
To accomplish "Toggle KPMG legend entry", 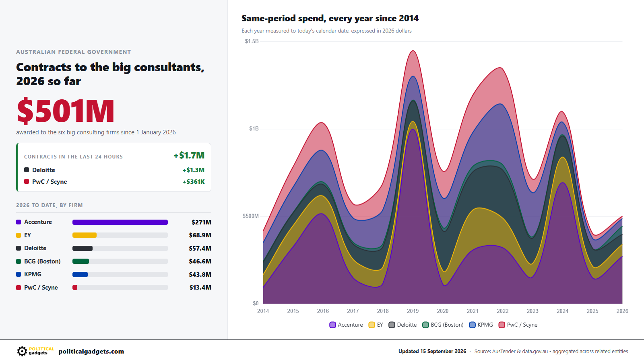I will click(481, 325).
